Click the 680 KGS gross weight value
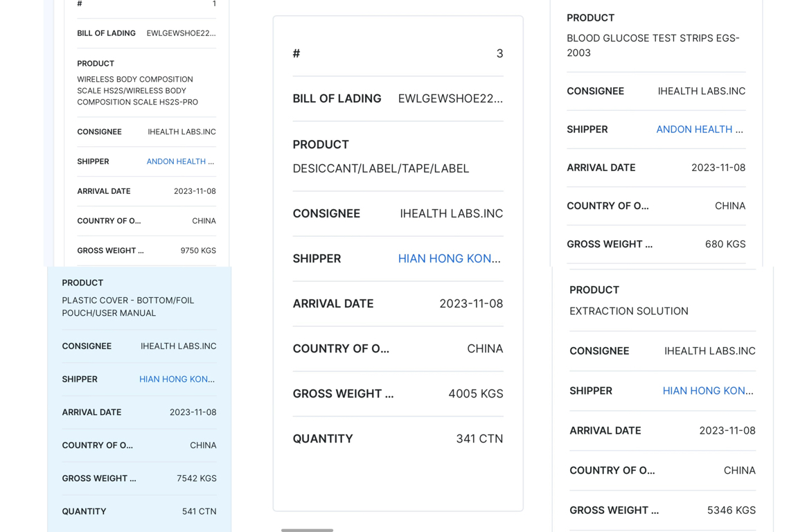Screen dimensions: 798x532 pyautogui.click(x=725, y=244)
